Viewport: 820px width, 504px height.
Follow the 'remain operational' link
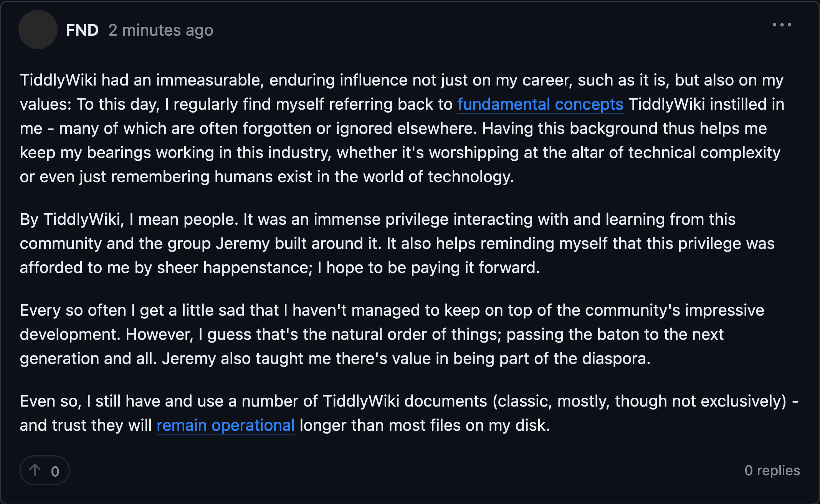pyautogui.click(x=225, y=425)
